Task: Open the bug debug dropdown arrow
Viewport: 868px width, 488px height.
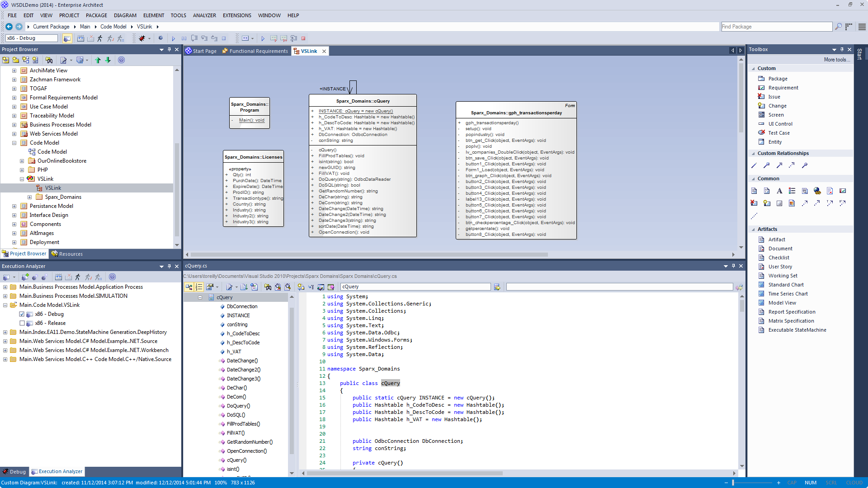Action: coord(149,38)
